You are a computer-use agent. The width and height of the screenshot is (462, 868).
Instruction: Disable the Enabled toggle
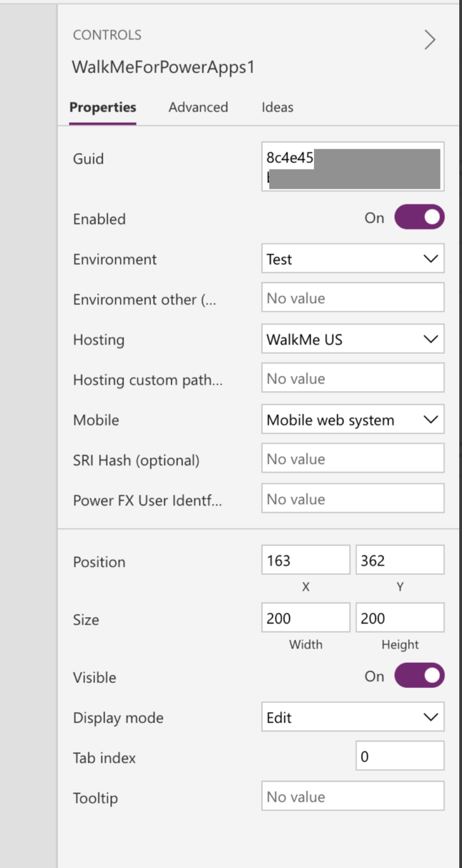coord(419,217)
